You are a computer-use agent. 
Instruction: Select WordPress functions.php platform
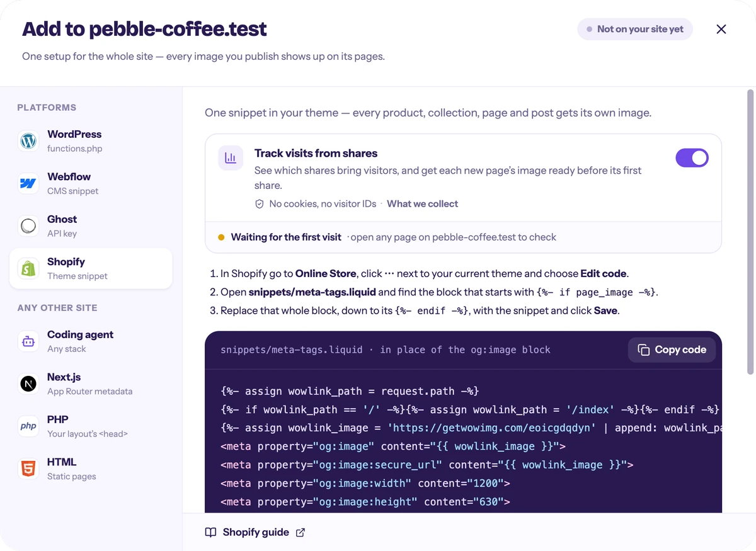pos(91,141)
